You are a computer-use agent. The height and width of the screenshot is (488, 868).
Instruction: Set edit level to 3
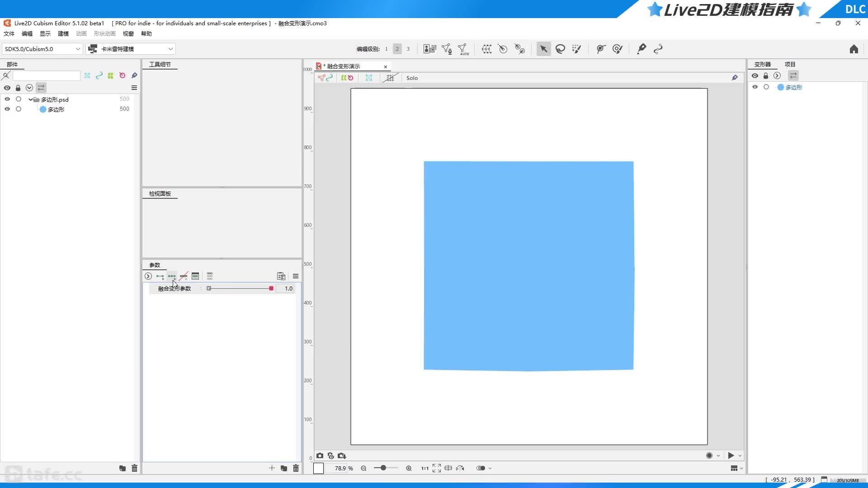coord(408,49)
